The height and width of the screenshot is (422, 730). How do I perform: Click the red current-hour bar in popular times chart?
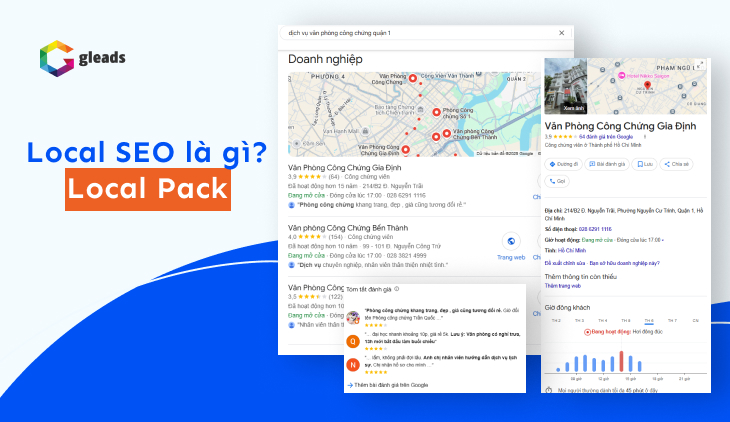click(621, 361)
